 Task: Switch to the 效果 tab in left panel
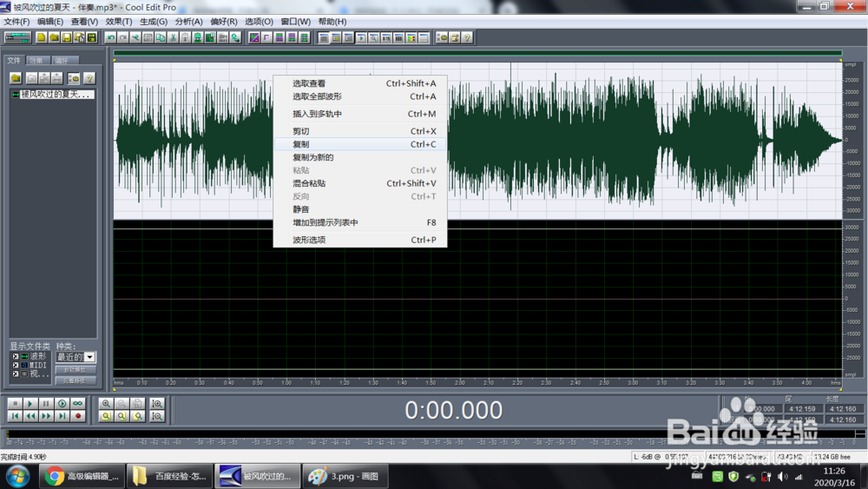[x=36, y=60]
